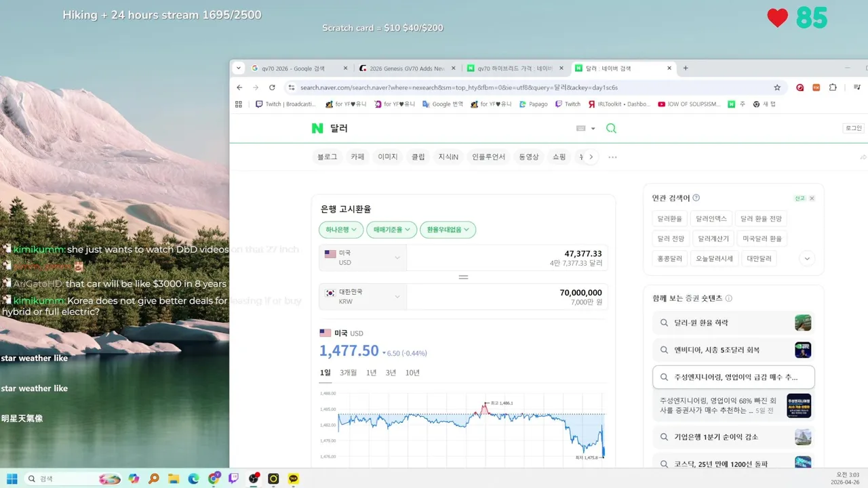Show the 3개월 chart period
The height and width of the screenshot is (488, 868).
click(x=348, y=373)
